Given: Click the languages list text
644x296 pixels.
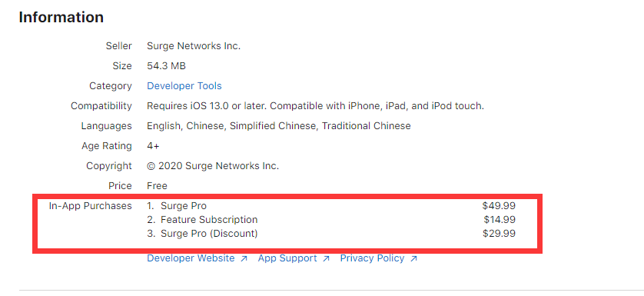Looking at the screenshot, I should (279, 126).
